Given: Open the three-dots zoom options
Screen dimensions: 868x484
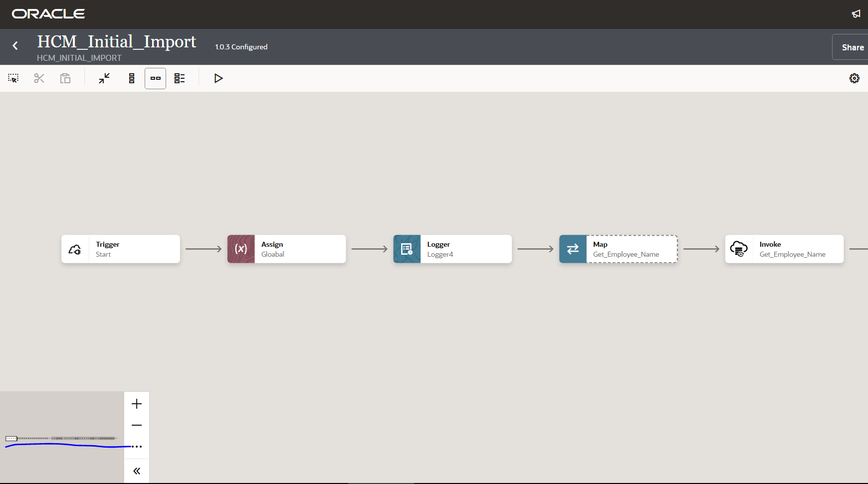Looking at the screenshot, I should (137, 447).
